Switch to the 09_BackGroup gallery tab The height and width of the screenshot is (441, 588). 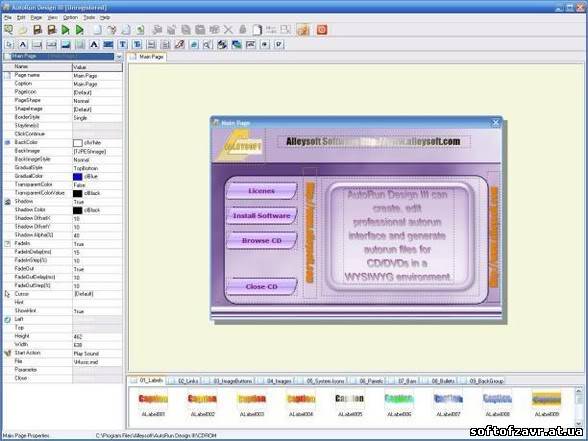point(482,381)
